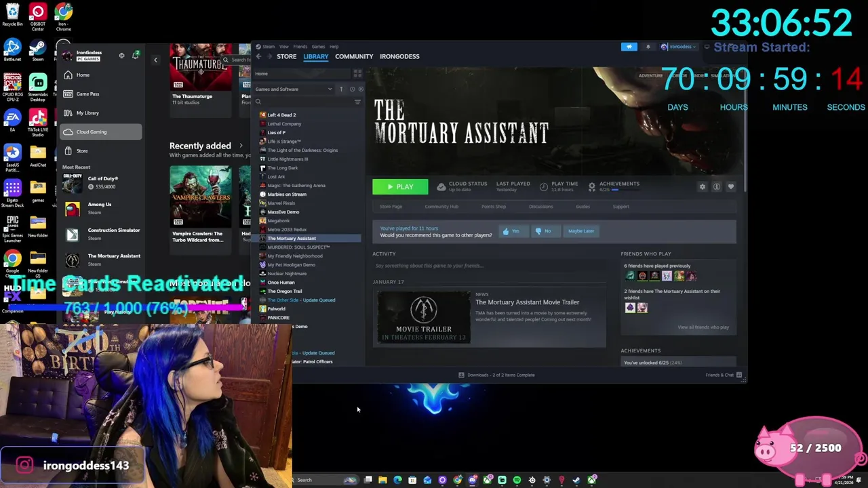Viewport: 868px width, 488px height.
Task: Open Guides link for the game
Action: tap(583, 207)
